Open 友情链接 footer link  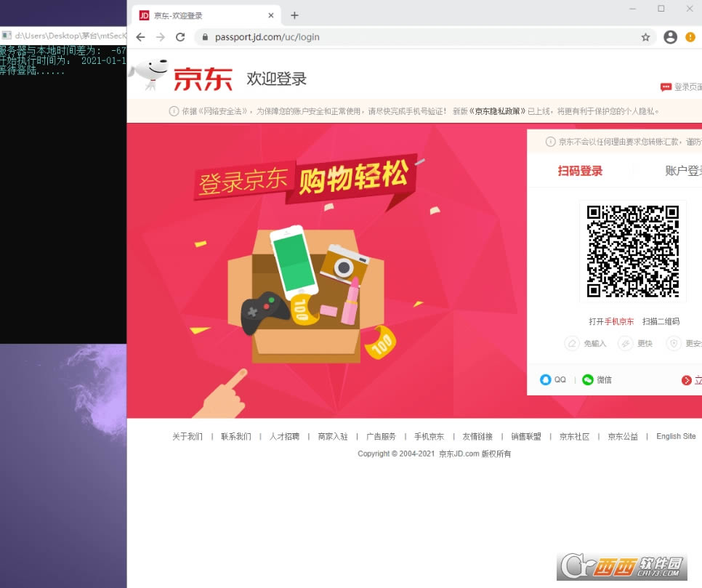(x=477, y=436)
